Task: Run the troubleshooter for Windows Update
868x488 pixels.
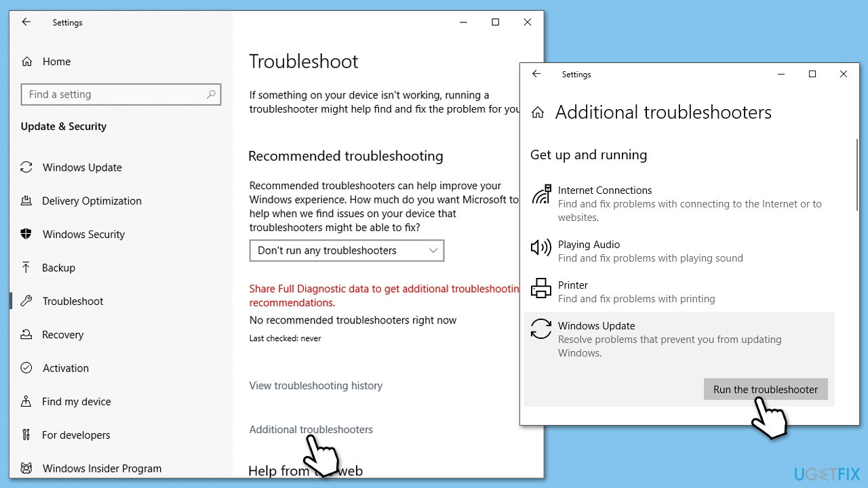Action: [x=766, y=389]
